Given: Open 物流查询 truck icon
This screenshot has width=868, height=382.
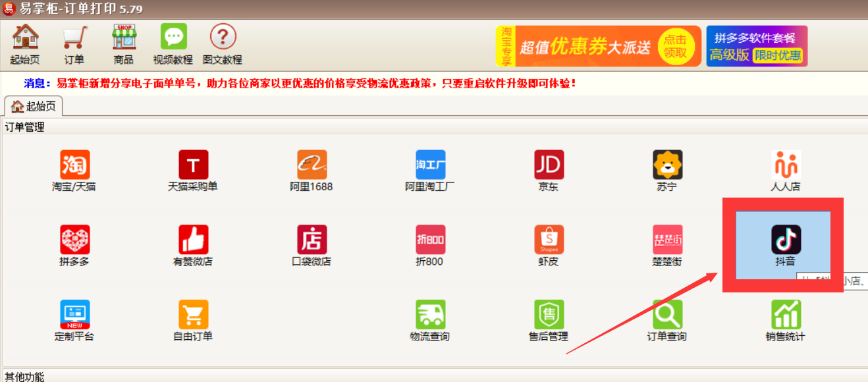Looking at the screenshot, I should pos(430,321).
